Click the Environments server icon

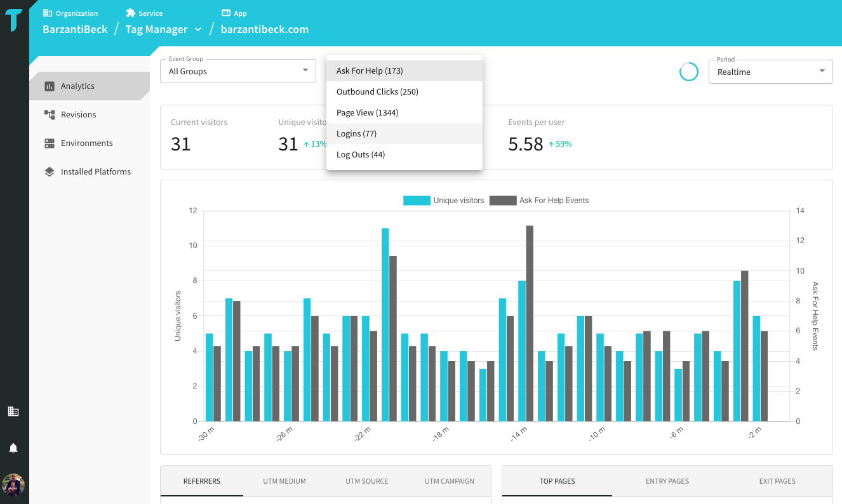50,143
